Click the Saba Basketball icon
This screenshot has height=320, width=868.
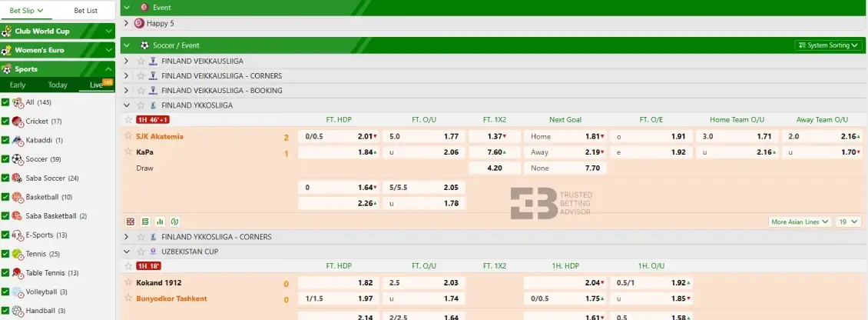[x=18, y=215]
